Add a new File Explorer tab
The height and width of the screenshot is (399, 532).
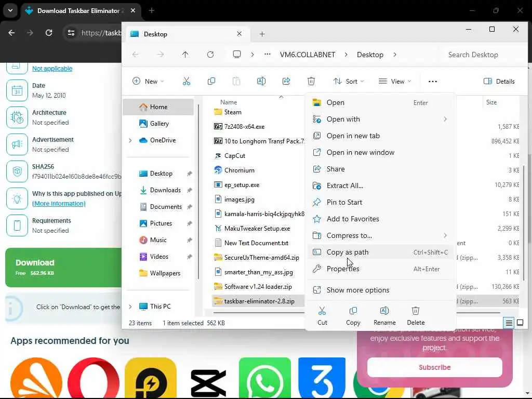coord(262,34)
